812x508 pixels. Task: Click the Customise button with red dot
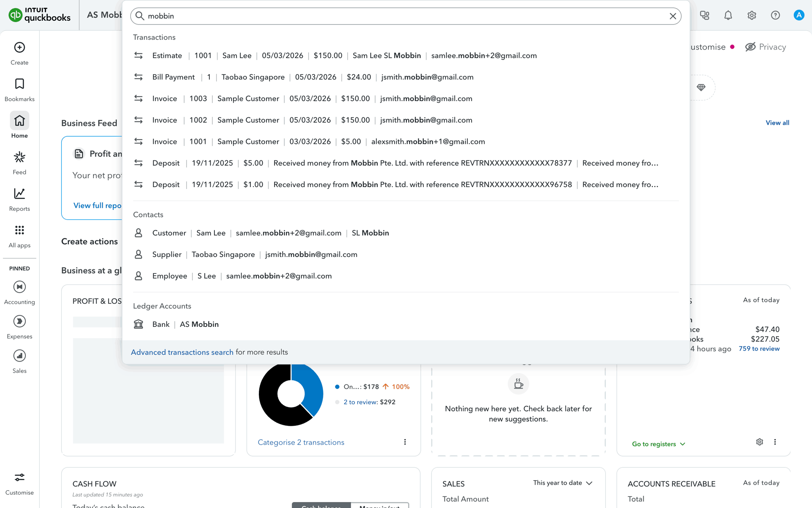coord(712,47)
